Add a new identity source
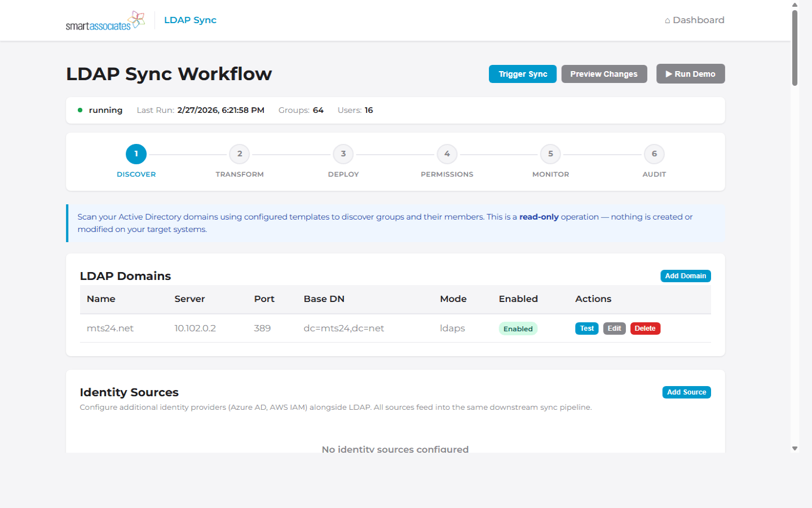The height and width of the screenshot is (508, 812). 686,392
